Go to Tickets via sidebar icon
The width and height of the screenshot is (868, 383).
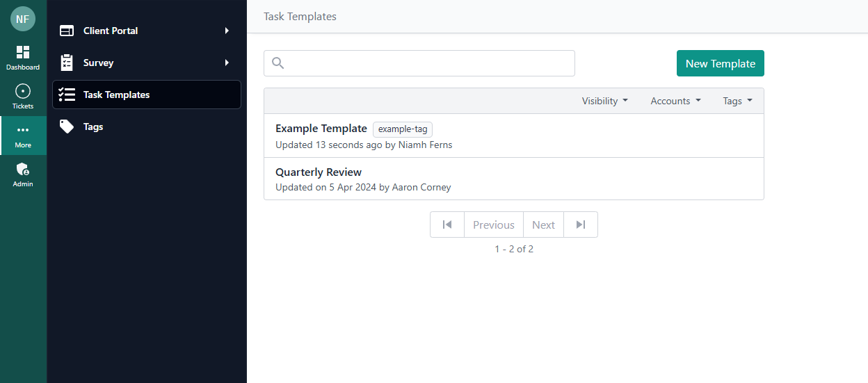(x=23, y=92)
